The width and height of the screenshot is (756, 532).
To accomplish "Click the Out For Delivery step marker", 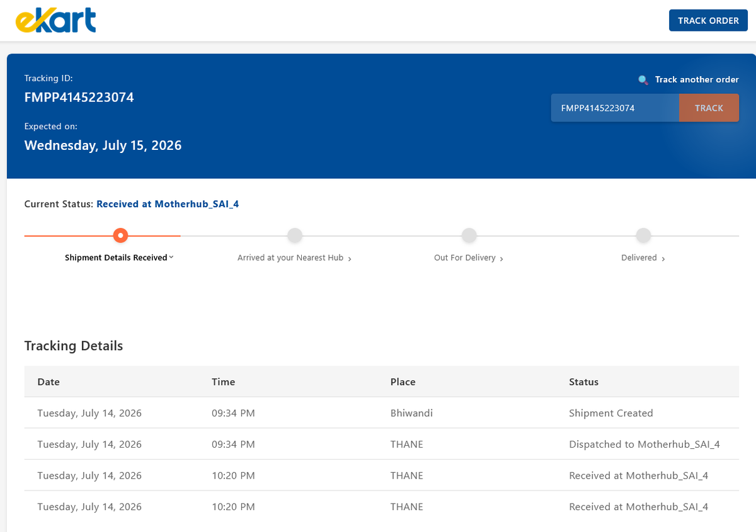I will tap(469, 235).
